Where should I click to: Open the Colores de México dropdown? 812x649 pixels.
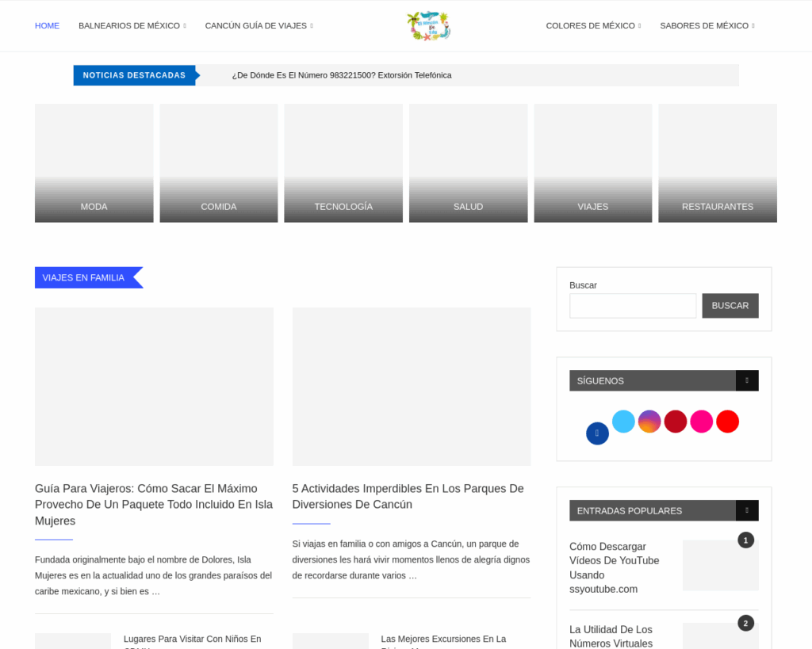593,26
